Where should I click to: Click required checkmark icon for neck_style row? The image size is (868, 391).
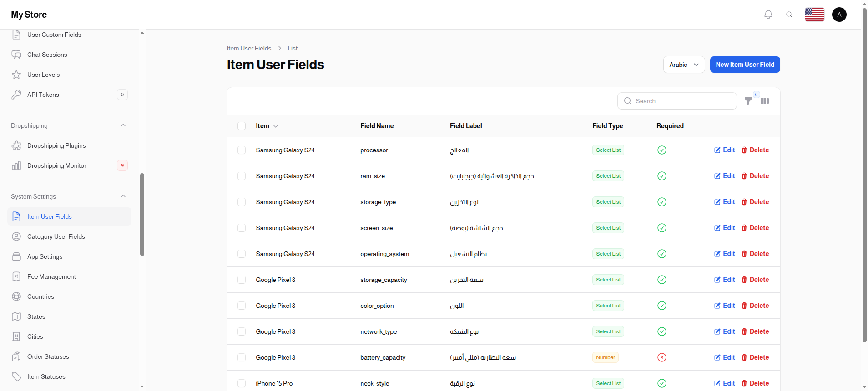click(662, 383)
